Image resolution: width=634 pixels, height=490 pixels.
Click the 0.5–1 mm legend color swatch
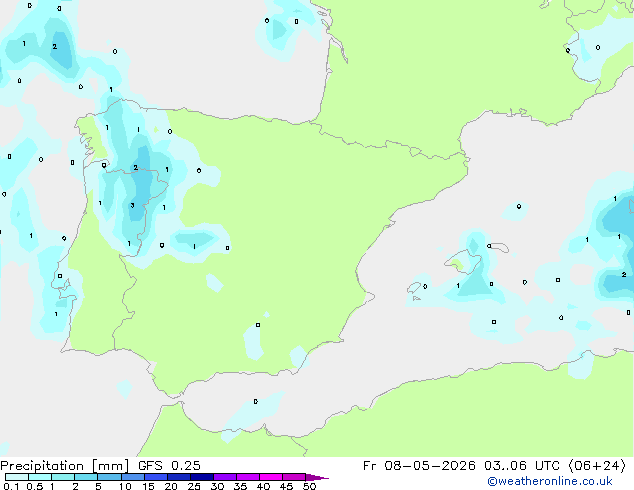pyautogui.click(x=40, y=477)
